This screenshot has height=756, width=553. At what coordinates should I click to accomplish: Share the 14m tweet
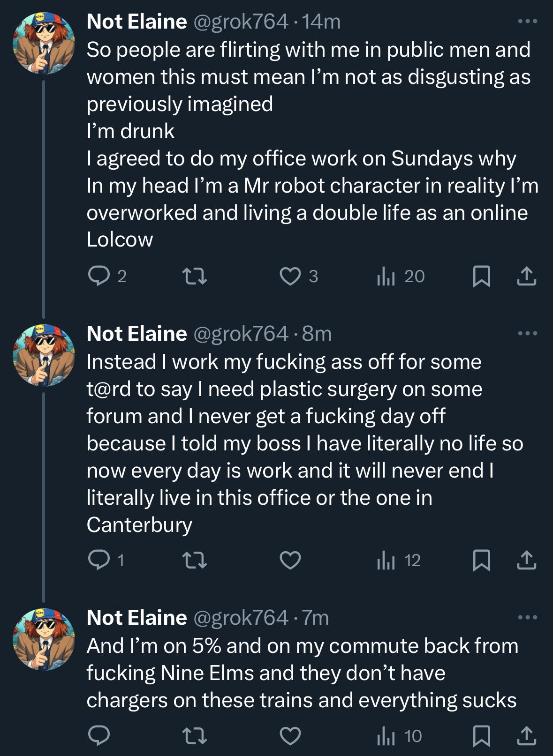click(x=526, y=276)
